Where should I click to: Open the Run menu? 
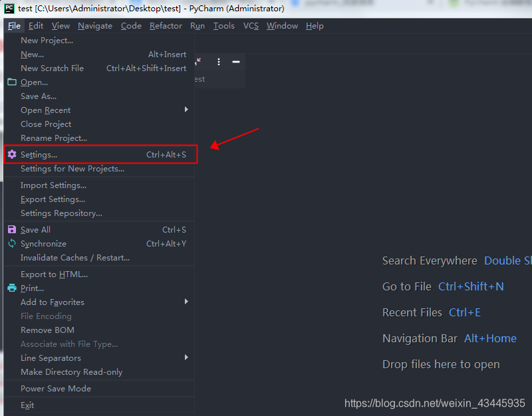point(198,26)
